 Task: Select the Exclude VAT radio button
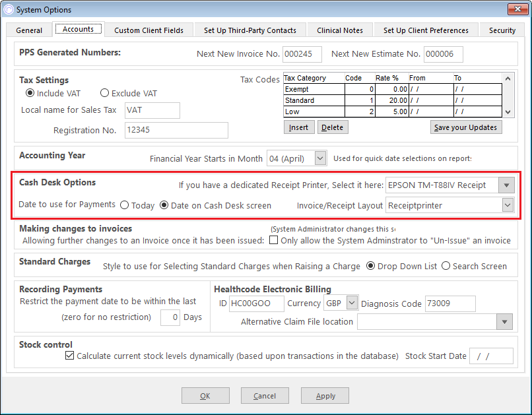tap(104, 93)
